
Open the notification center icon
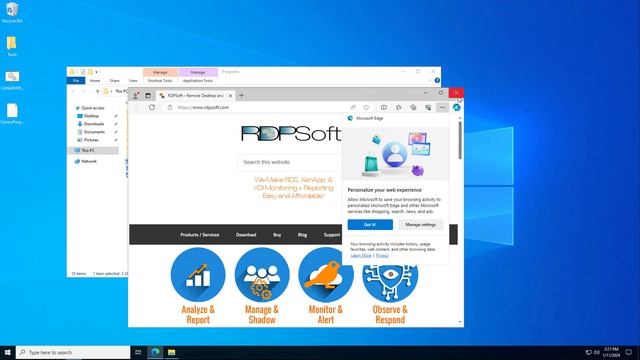click(629, 352)
